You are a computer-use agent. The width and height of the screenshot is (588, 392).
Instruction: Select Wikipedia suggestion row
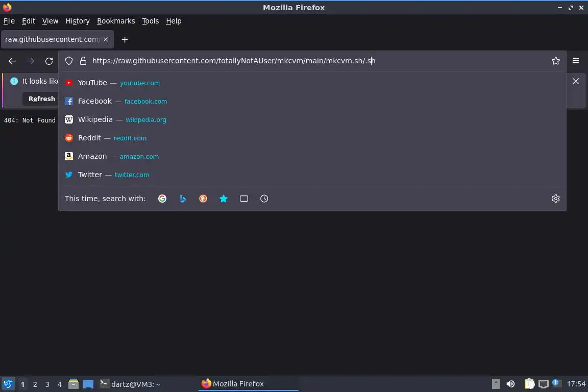pos(312,119)
